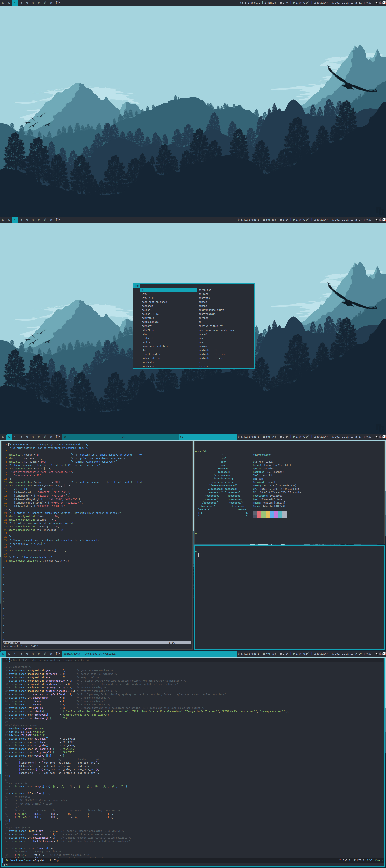Screen dimensions: 386x868
Task: Click 'TAB 4' indicator in Emacs modeline
Action: [346, 860]
